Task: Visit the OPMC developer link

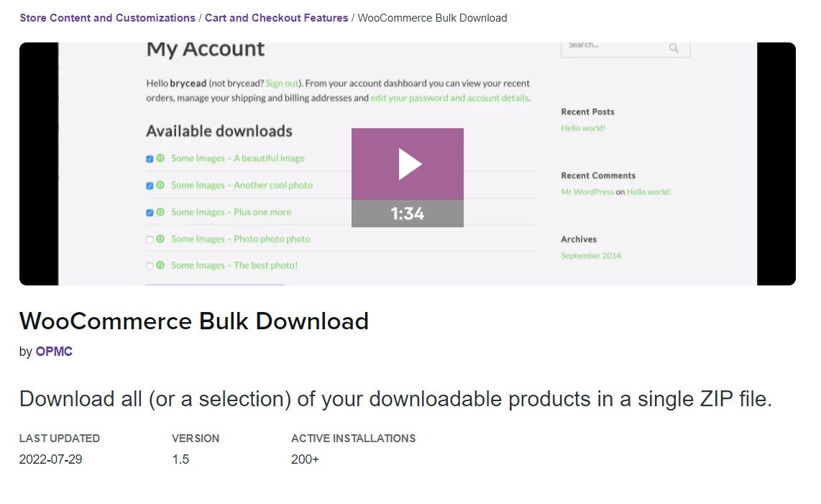Action: (54, 352)
